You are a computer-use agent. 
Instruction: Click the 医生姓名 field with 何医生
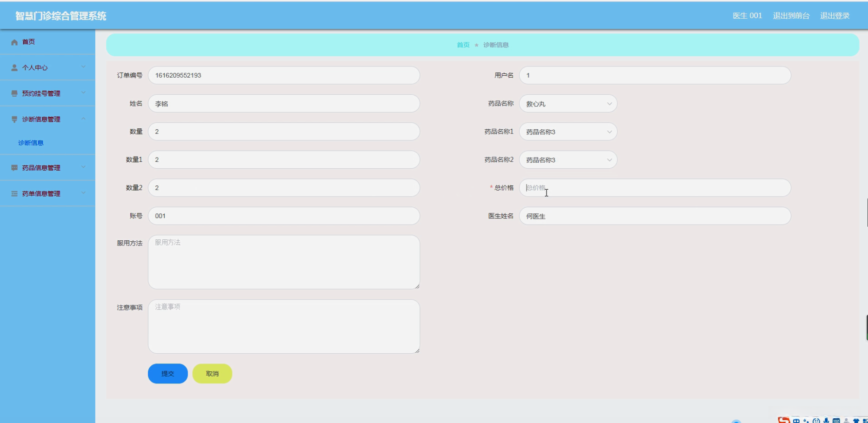point(655,216)
